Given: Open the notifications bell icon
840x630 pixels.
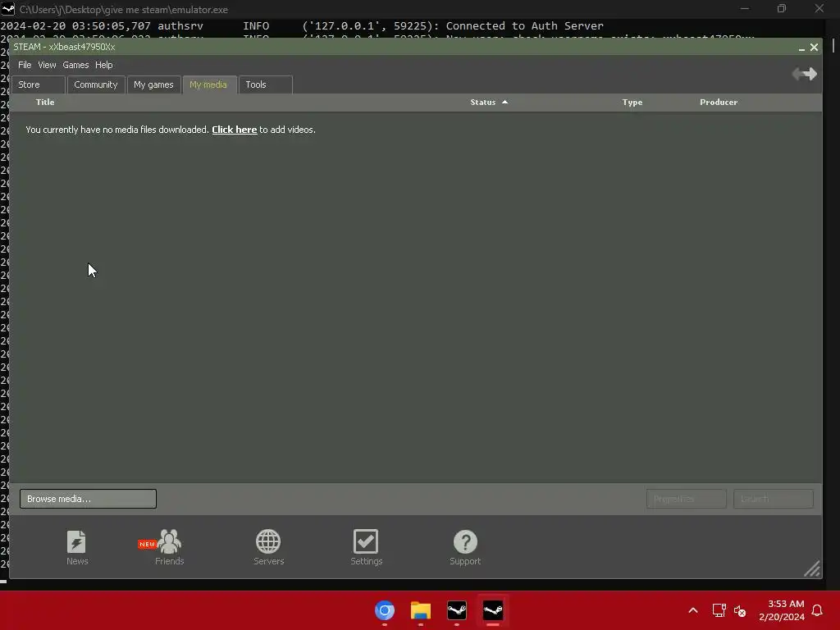Looking at the screenshot, I should point(817,610).
